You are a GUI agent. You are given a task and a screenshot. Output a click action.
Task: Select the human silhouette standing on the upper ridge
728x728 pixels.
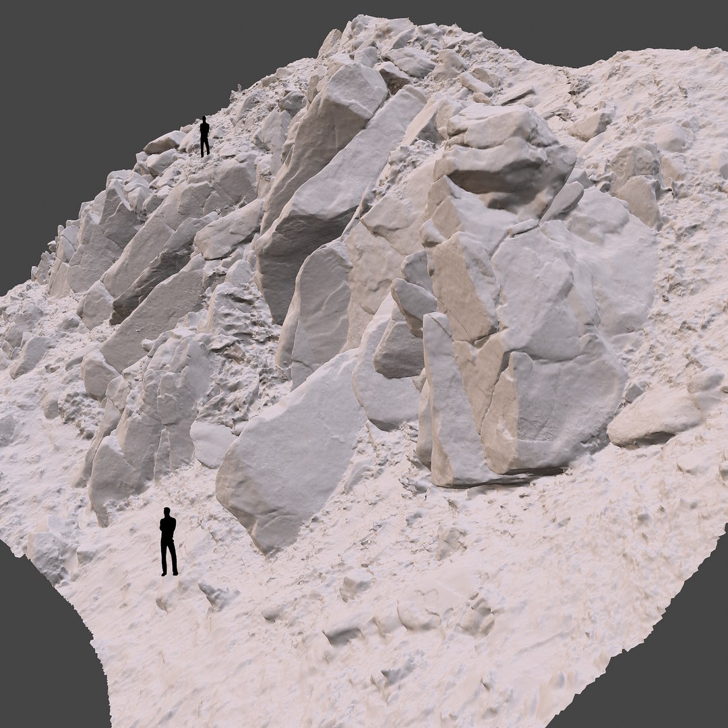pos(204,136)
